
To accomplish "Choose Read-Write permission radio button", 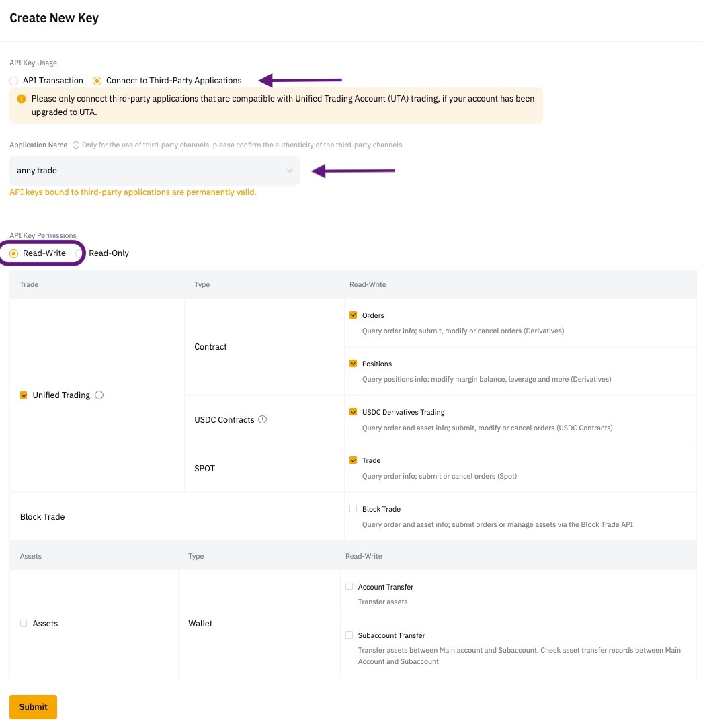I will coord(14,253).
